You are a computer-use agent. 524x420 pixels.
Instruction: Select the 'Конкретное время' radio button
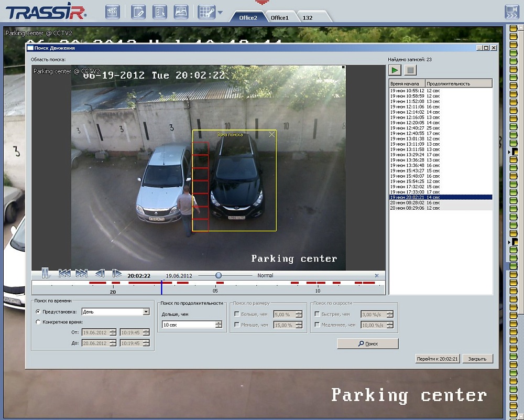pyautogui.click(x=38, y=322)
